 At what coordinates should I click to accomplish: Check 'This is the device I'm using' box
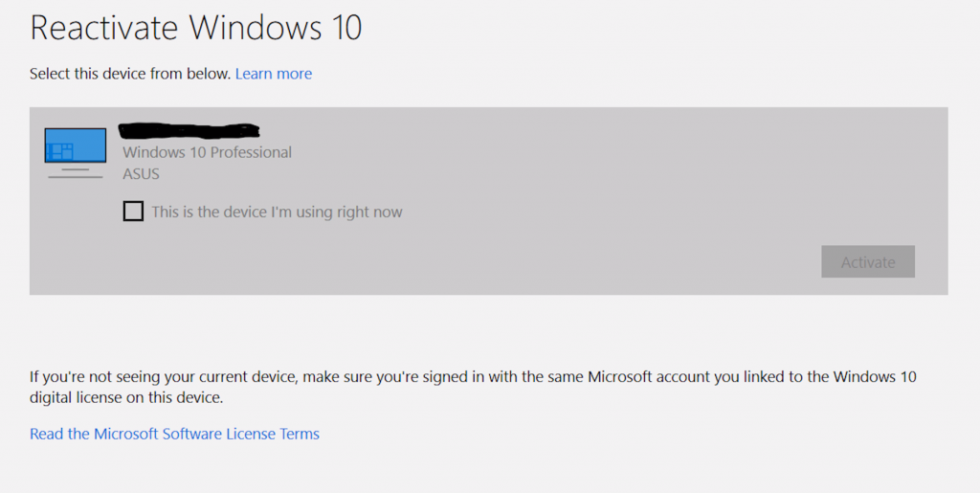coord(133,212)
